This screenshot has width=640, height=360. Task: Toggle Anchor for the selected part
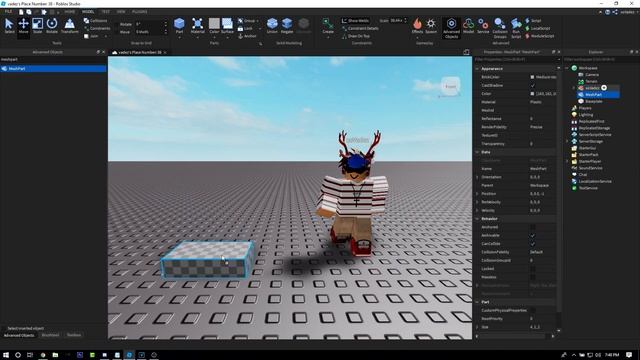point(247,36)
